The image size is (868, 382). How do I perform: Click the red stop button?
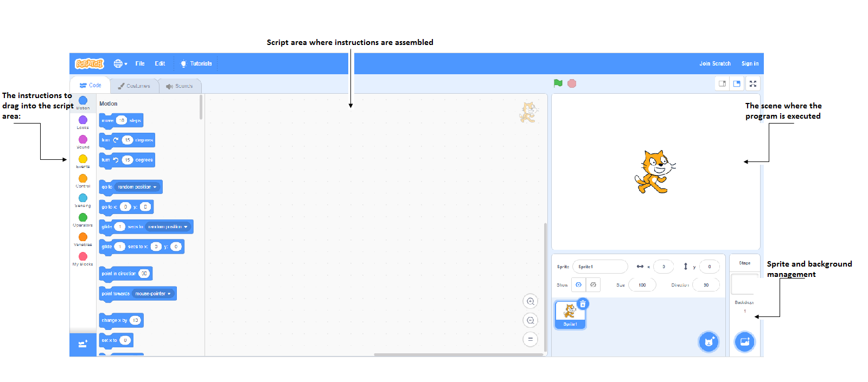click(572, 83)
